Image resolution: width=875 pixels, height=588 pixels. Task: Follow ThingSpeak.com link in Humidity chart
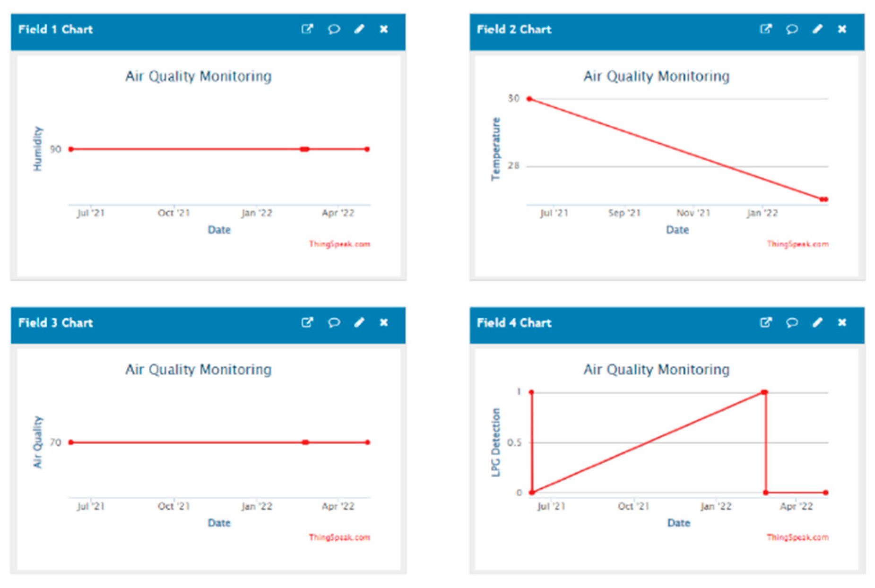[339, 244]
